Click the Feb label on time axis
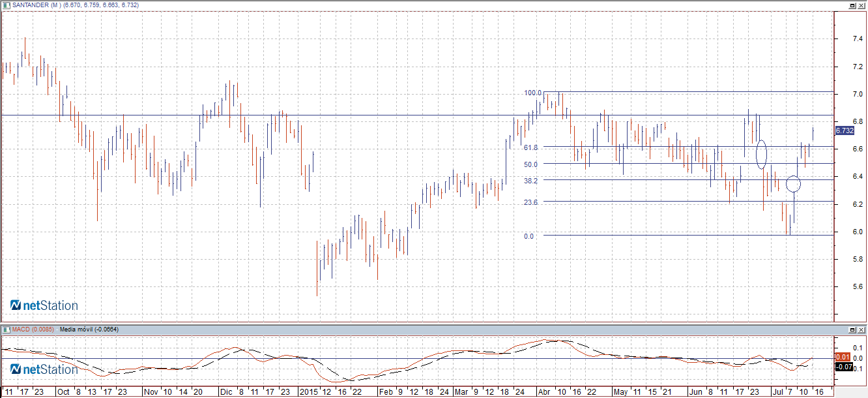Viewport: 868px width, 398px height. pos(386,392)
